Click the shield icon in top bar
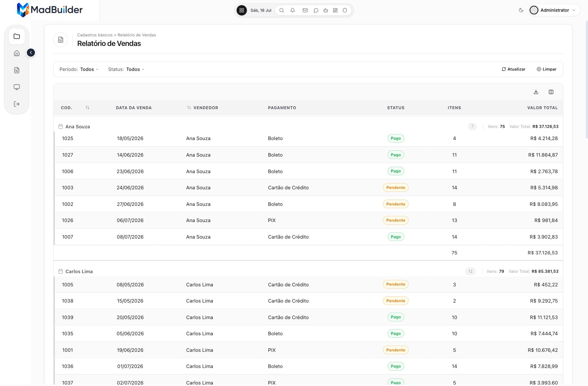This screenshot has height=386, width=588. [345, 10]
